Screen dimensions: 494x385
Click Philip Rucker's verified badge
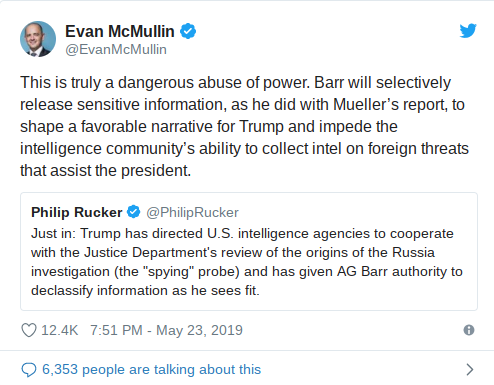pos(134,212)
